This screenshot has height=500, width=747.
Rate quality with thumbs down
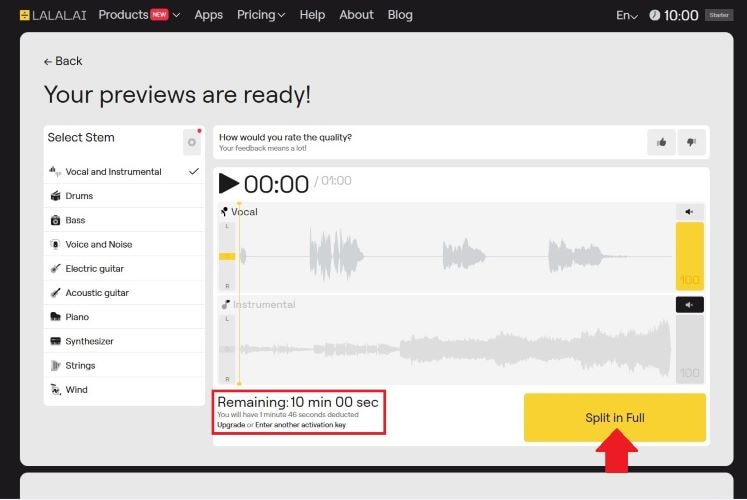point(691,142)
